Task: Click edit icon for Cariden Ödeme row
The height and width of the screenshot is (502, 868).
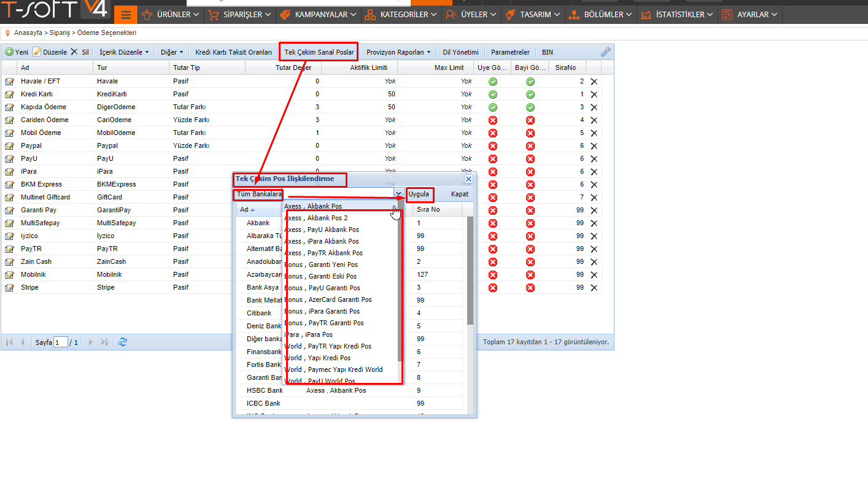Action: coord(9,120)
